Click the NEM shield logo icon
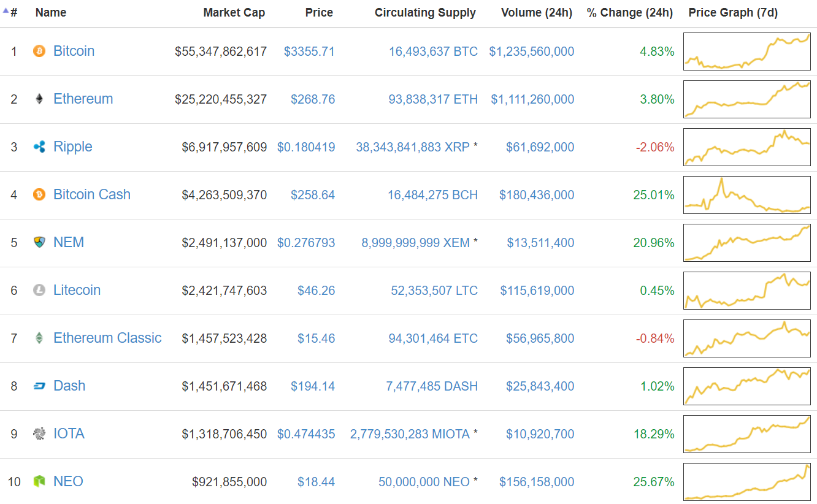 [39, 243]
